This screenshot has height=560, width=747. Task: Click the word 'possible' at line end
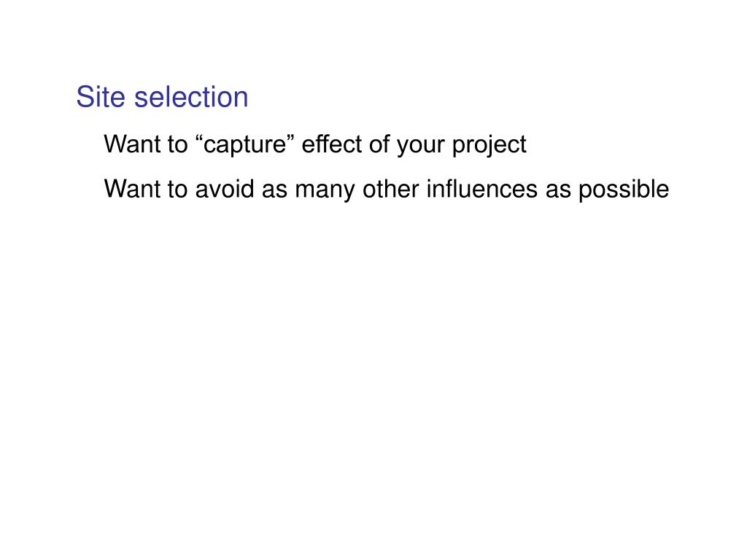[624, 190]
